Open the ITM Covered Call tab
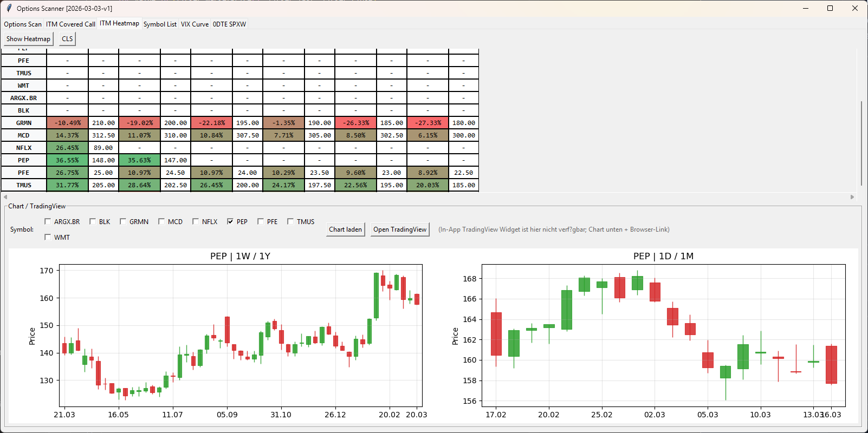868x433 pixels. [70, 24]
